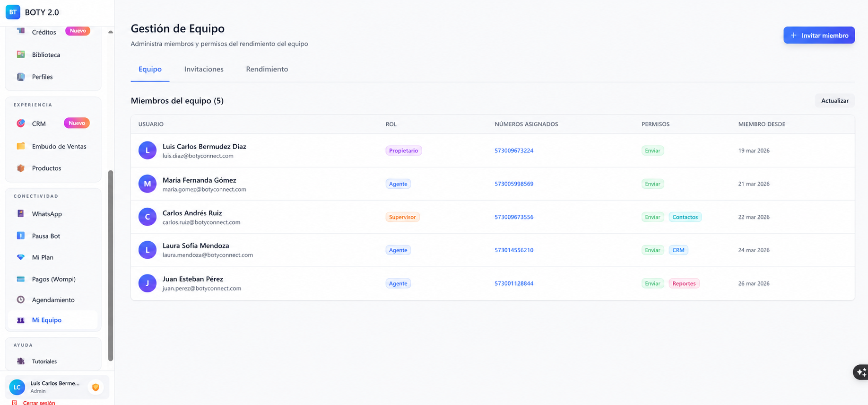Open Créditos via its sidebar icon
The width and height of the screenshot is (868, 405).
click(21, 31)
